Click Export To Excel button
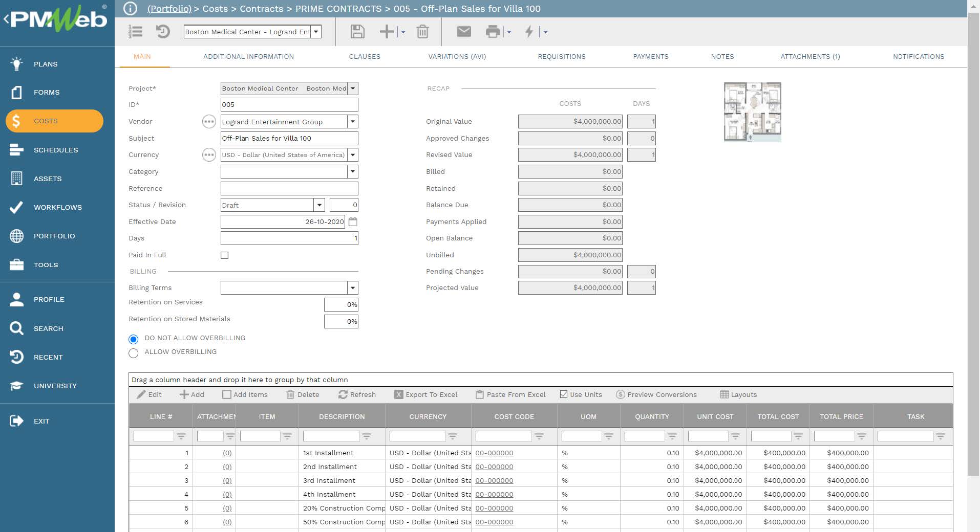Image resolution: width=980 pixels, height=532 pixels. (426, 394)
